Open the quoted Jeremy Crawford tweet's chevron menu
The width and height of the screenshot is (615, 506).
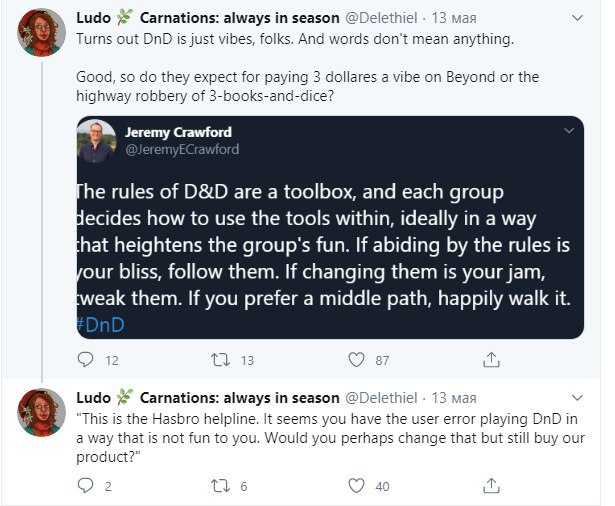tap(569, 131)
